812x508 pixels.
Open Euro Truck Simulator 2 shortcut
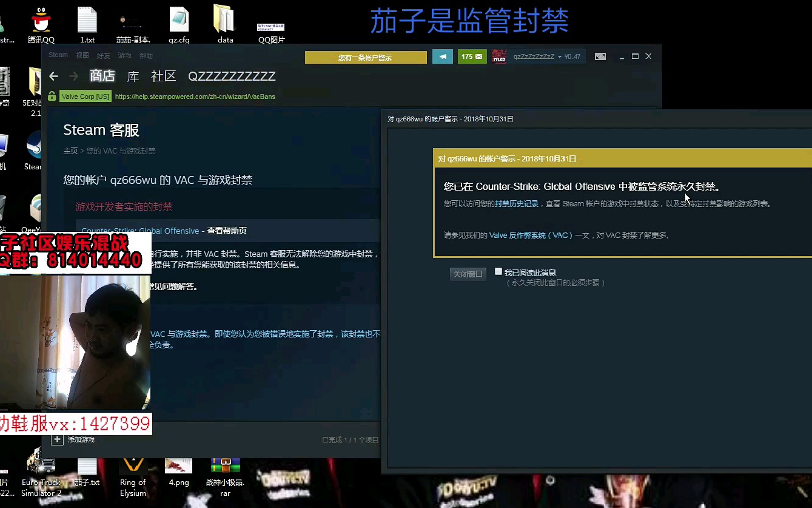40,464
